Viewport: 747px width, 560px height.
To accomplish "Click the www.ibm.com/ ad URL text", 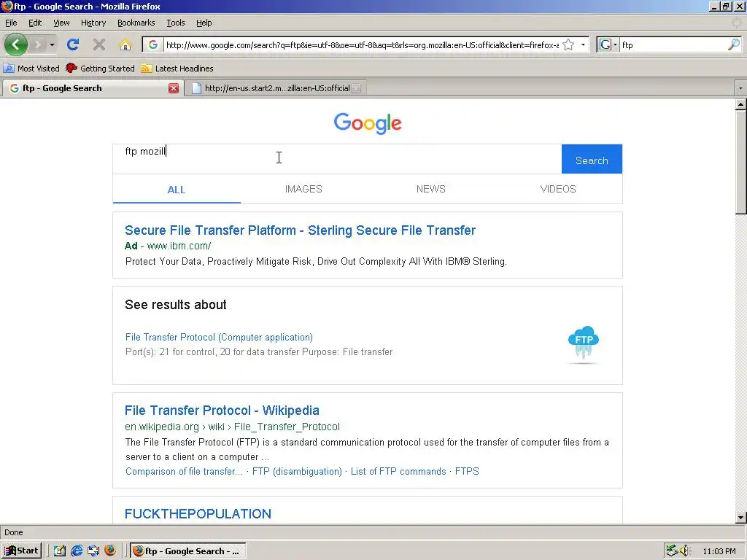I will click(x=179, y=246).
